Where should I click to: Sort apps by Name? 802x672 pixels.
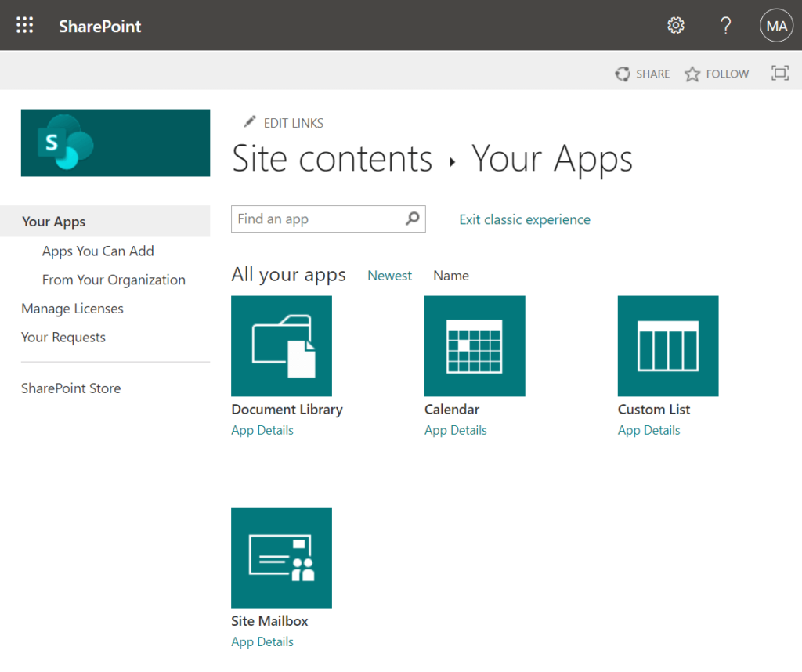click(451, 276)
